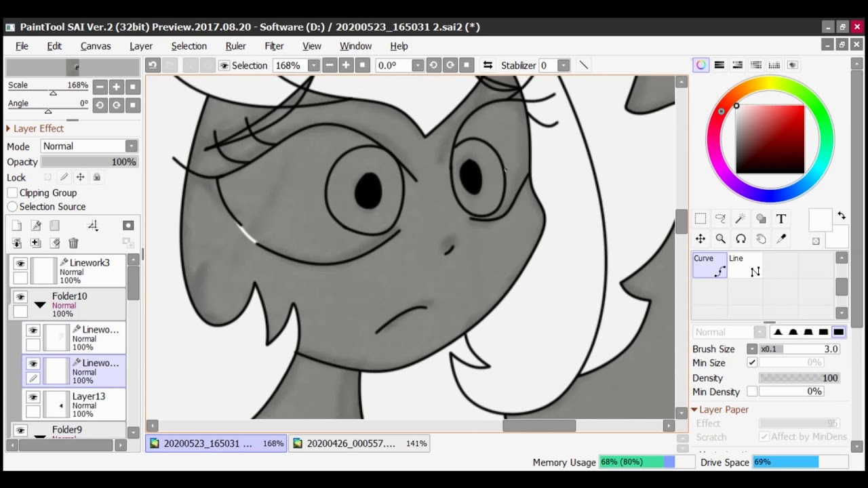Hide the Linework3 layer
Image resolution: width=868 pixels, height=488 pixels.
click(20, 264)
